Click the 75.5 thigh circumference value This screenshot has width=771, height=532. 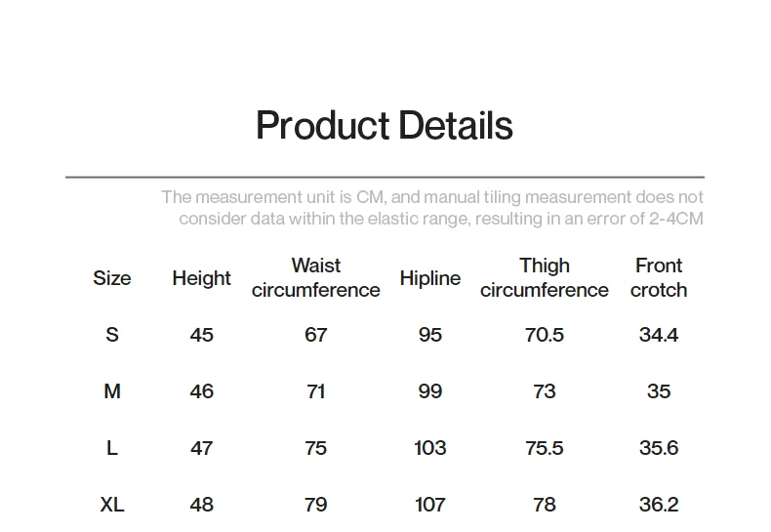545,448
